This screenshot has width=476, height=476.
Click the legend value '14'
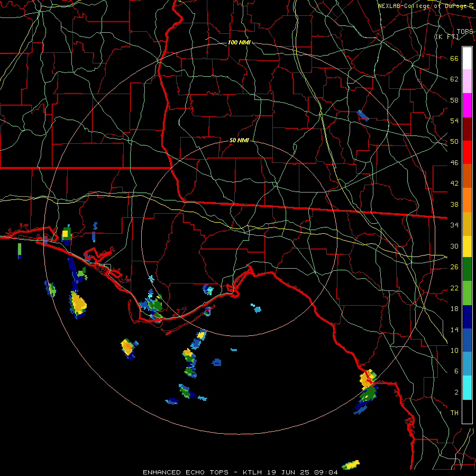coord(454,329)
